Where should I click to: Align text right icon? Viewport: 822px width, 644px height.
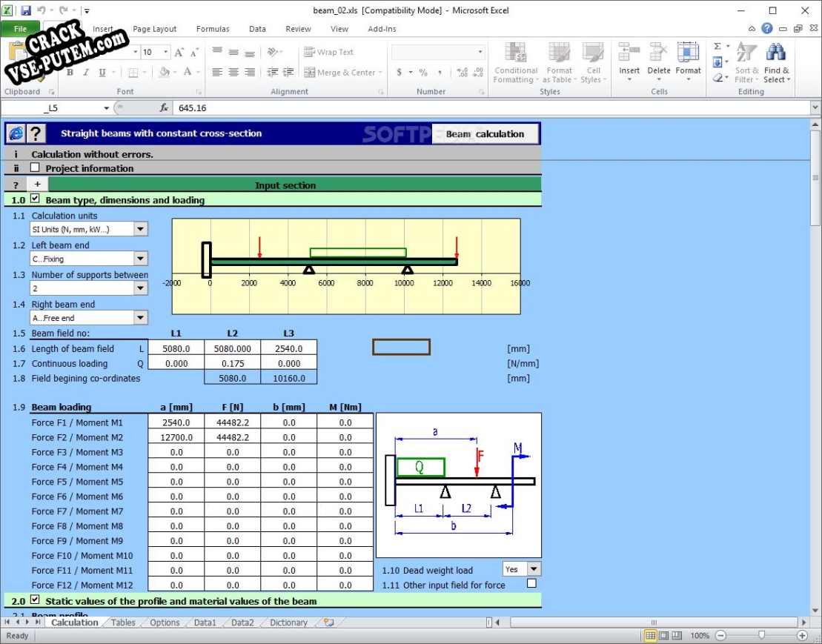pos(250,73)
